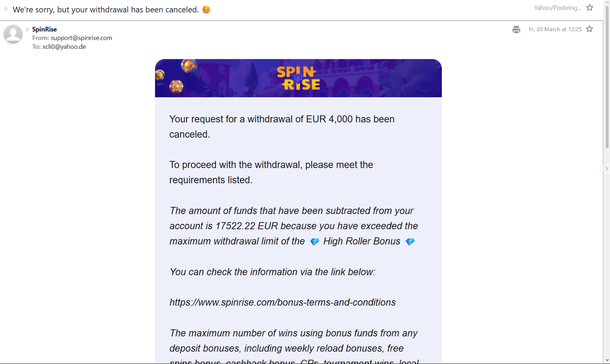
Task: Click the vertical scrollbar thumb
Action: (607, 77)
